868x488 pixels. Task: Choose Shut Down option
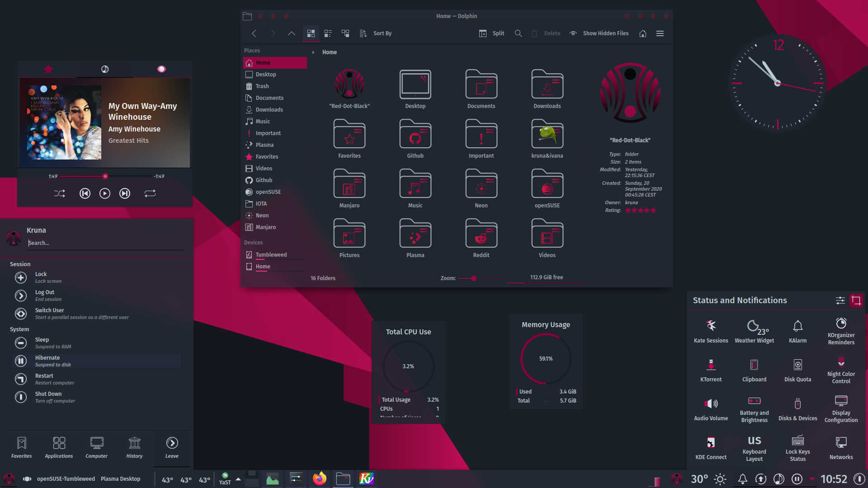pos(97,397)
